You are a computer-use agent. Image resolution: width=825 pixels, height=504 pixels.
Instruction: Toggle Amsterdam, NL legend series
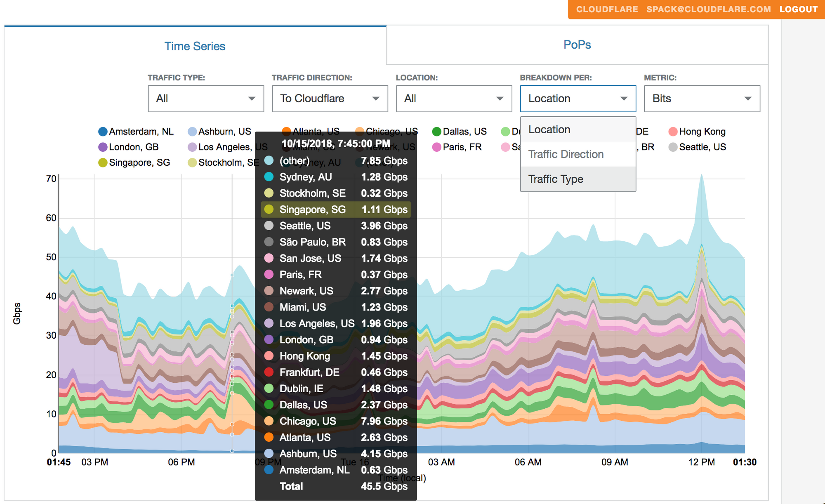pos(136,132)
